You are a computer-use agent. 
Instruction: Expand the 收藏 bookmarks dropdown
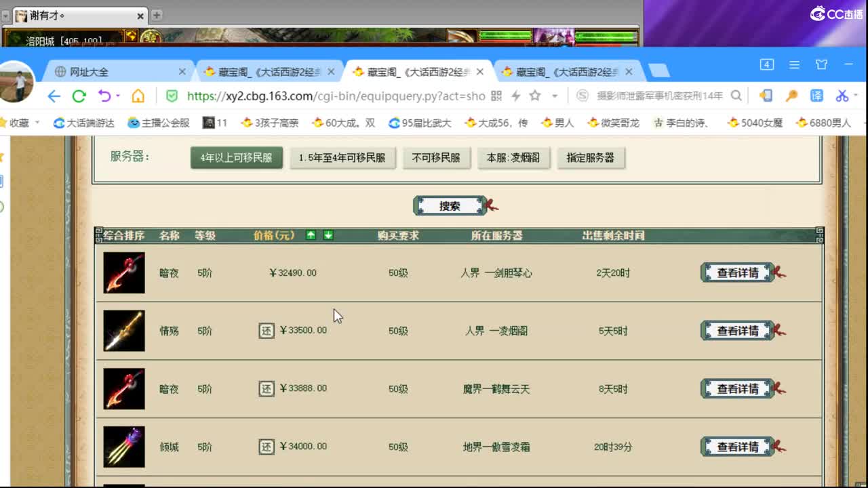[37, 123]
